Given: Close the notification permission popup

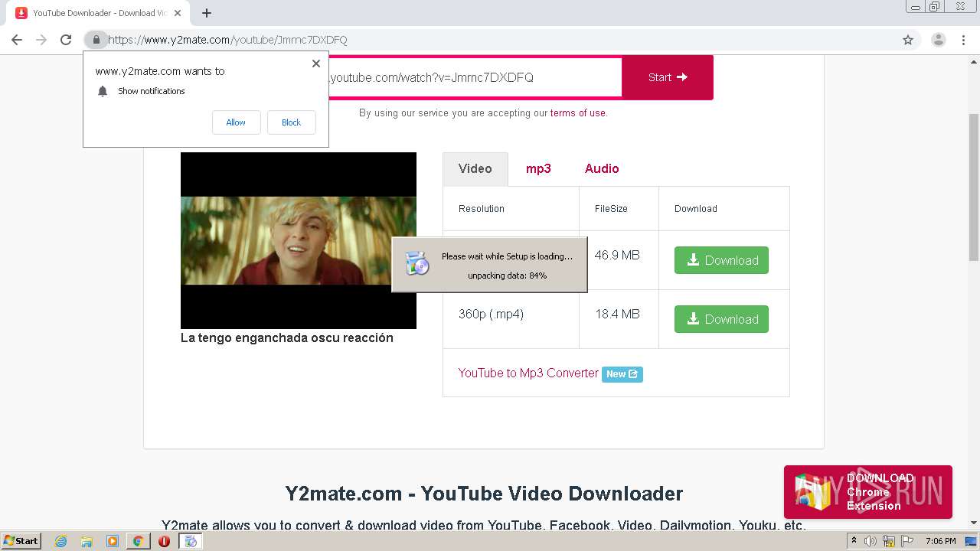Looking at the screenshot, I should pyautogui.click(x=316, y=64).
